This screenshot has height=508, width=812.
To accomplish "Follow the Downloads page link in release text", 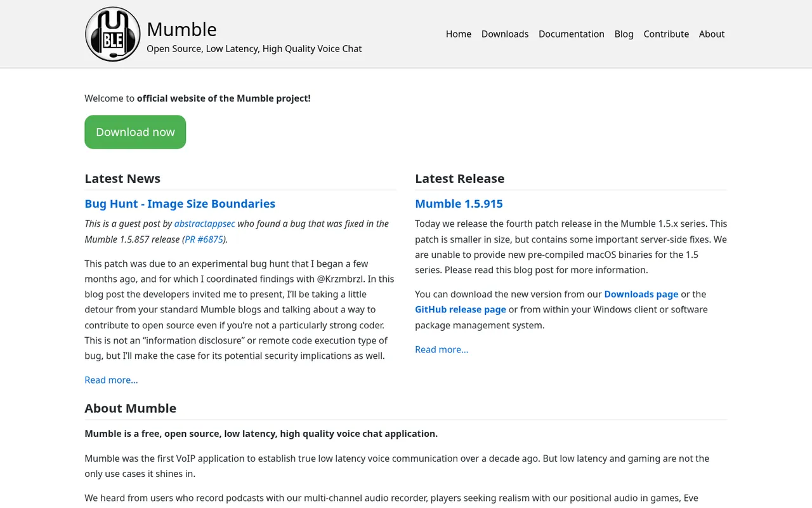I will point(641,294).
